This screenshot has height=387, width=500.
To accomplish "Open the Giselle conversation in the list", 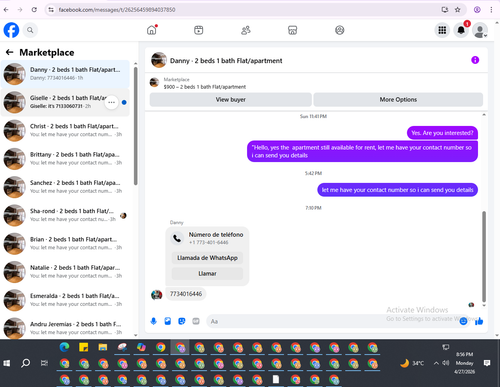I will pyautogui.click(x=65, y=102).
